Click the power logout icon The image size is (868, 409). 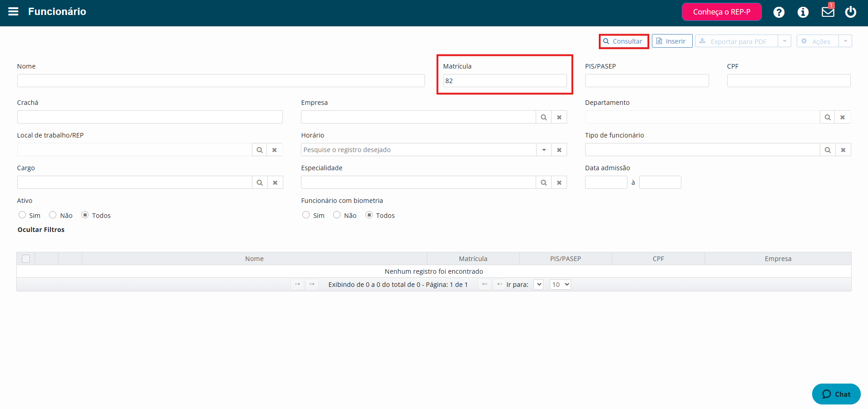pos(851,12)
